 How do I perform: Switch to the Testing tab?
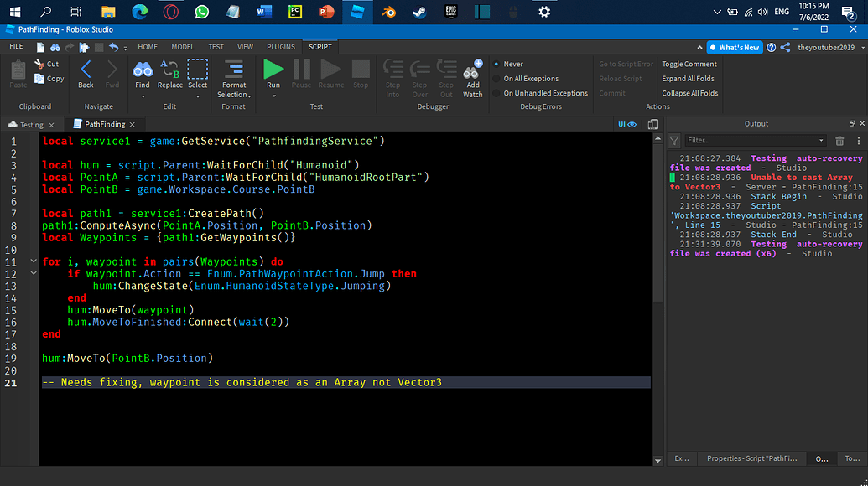coord(31,123)
